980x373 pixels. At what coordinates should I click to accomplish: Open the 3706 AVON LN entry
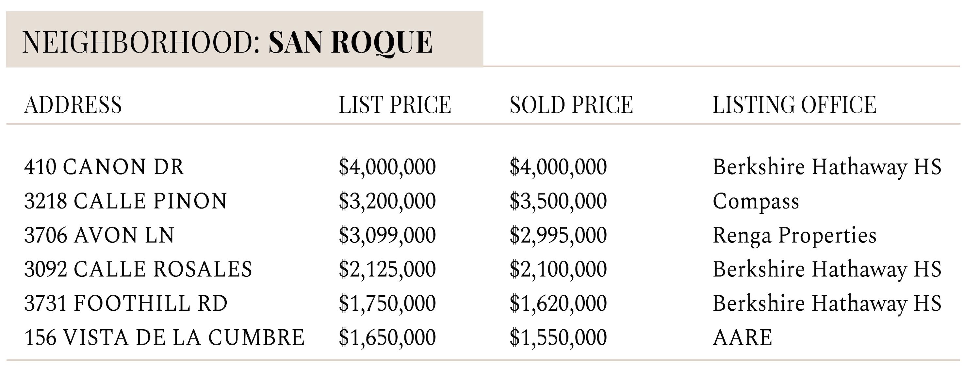click(x=99, y=235)
